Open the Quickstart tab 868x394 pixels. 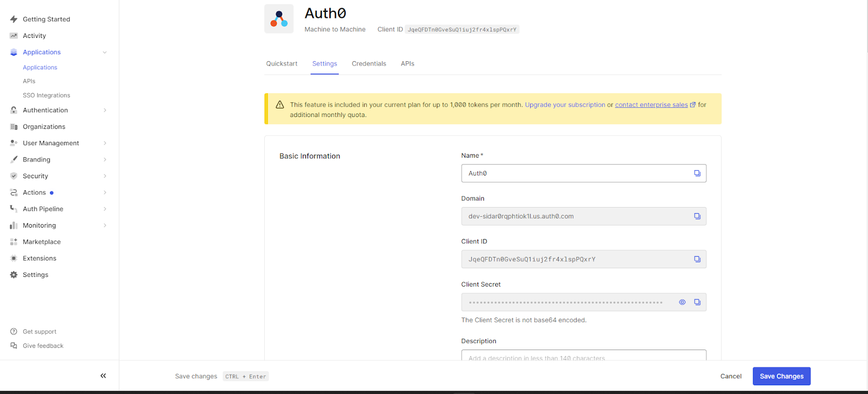[282, 63]
